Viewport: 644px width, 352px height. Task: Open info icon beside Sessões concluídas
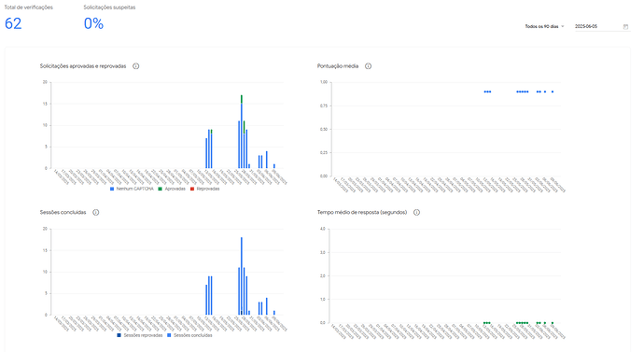coord(96,212)
